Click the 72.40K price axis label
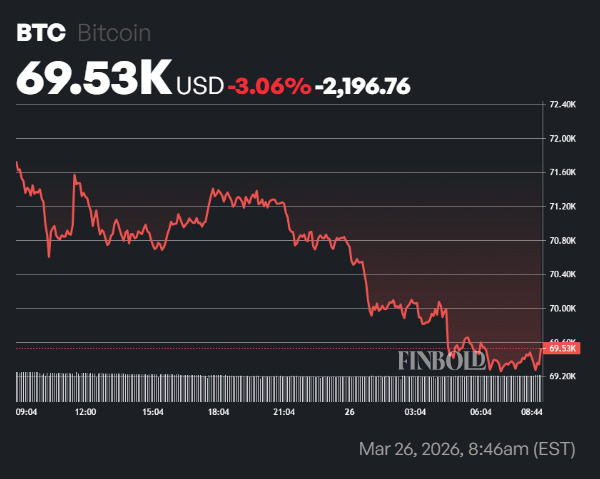 563,104
